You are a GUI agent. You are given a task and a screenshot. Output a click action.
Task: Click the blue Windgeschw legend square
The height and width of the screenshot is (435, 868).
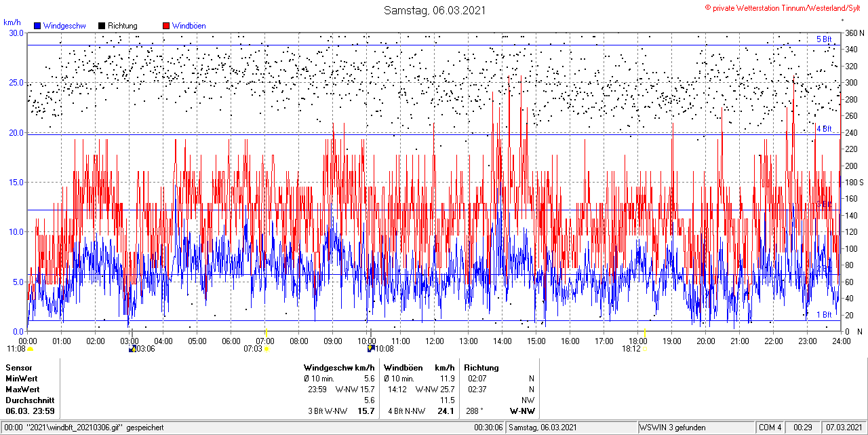[37, 26]
